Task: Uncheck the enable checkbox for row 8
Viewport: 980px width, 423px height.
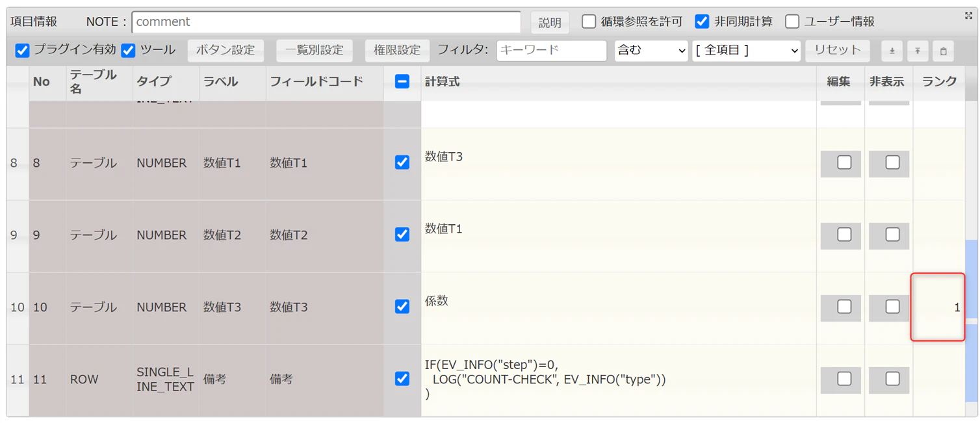Action: (x=402, y=162)
